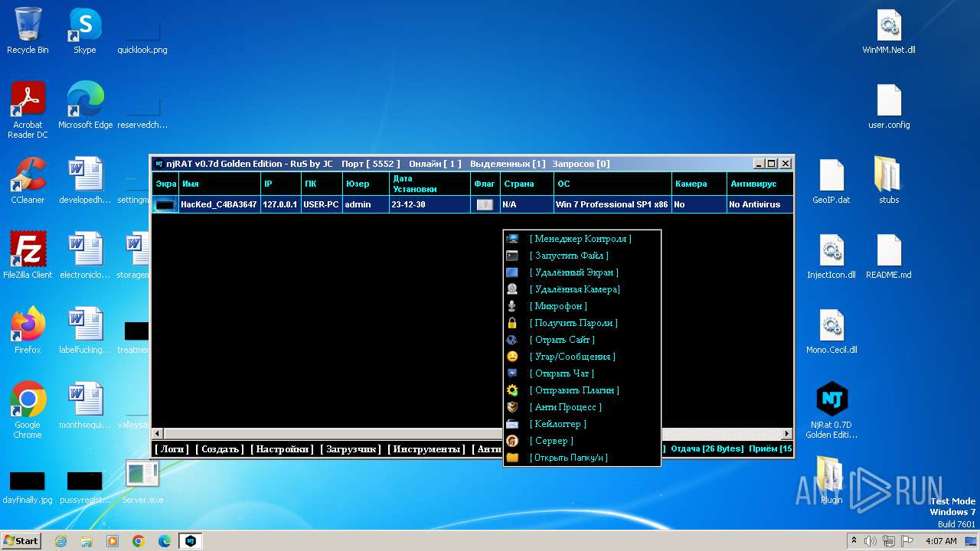The height and width of the screenshot is (551, 980).
Task: Choose Открыть Папку/и menu item
Action: coord(569,458)
